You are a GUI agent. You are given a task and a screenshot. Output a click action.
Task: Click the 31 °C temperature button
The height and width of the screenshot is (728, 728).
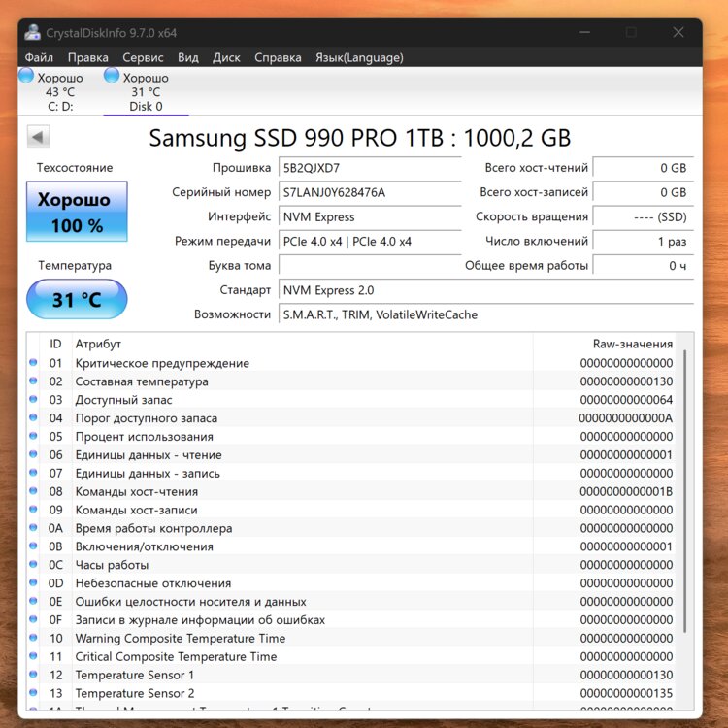click(x=76, y=299)
